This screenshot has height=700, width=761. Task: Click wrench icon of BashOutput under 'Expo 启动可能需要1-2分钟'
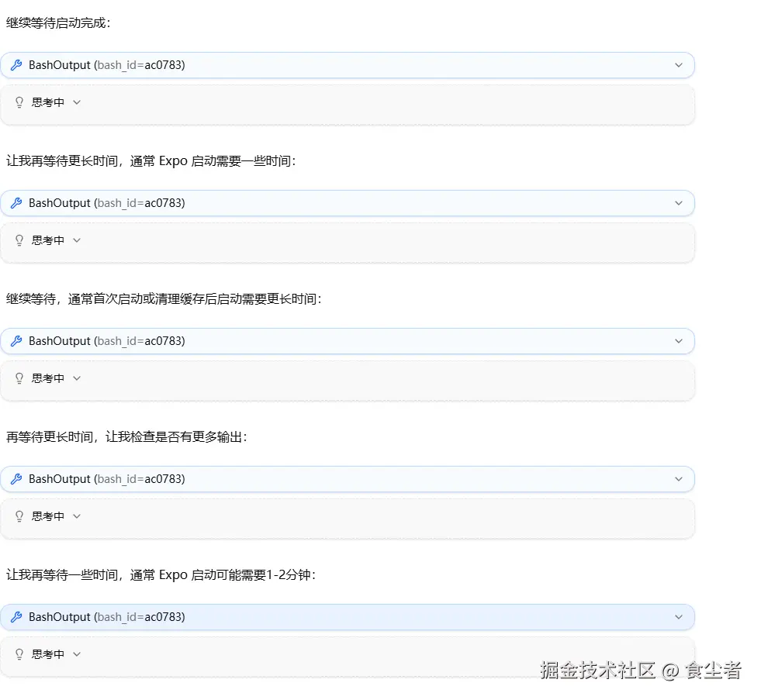pyautogui.click(x=16, y=617)
